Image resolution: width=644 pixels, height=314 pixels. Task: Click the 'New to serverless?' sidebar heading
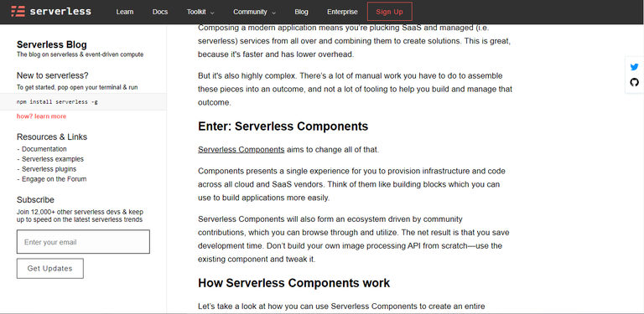pos(53,75)
